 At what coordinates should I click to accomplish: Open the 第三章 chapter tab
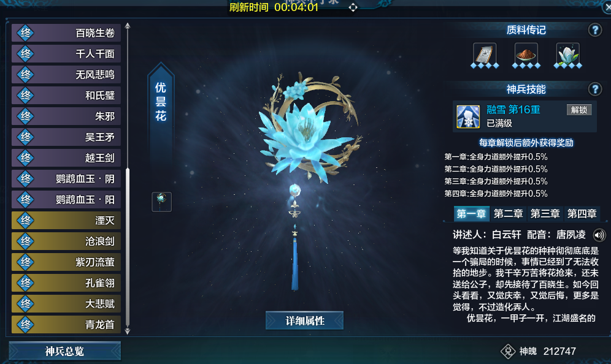[545, 214]
